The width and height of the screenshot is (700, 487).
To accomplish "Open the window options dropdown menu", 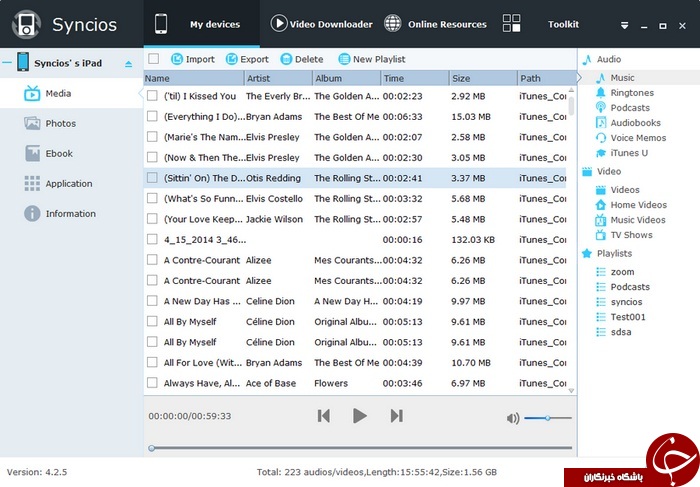I will click(x=625, y=25).
